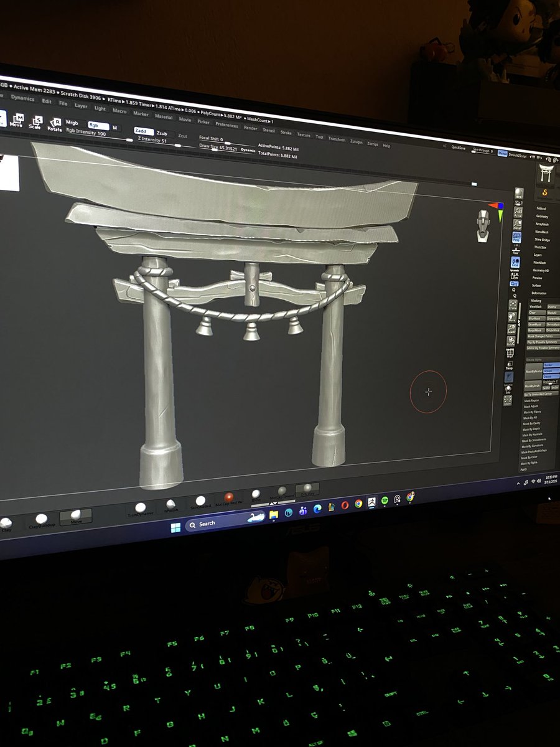Select the Move transform button
Viewport: 560px width, 747px height.
pyautogui.click(x=17, y=120)
